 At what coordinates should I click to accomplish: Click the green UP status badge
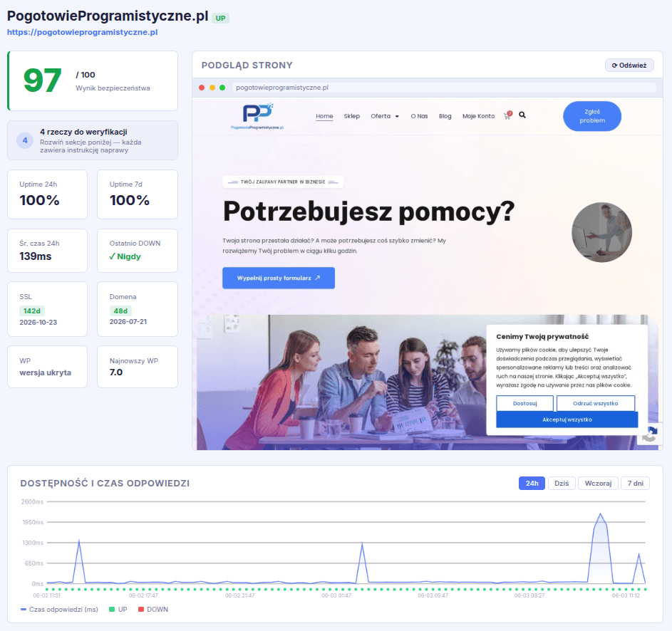pos(220,18)
